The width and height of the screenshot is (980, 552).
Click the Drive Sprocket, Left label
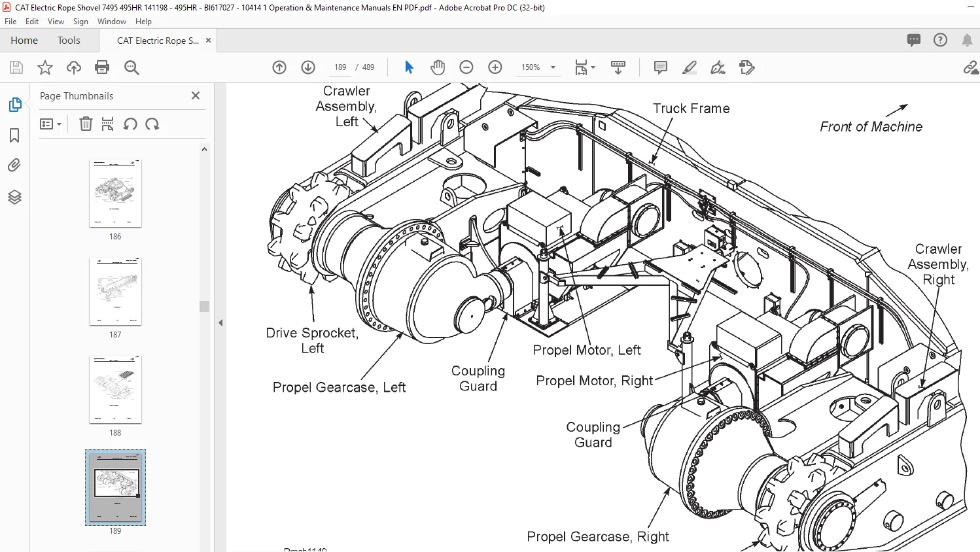312,340
